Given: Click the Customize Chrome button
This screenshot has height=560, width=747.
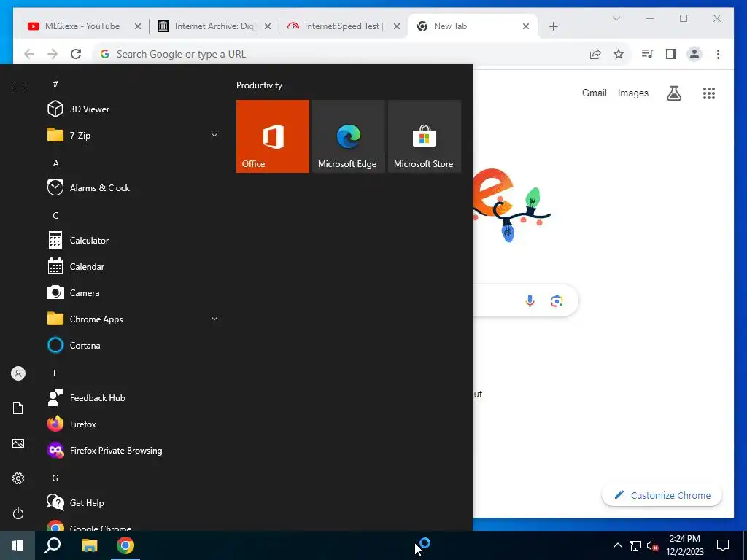Looking at the screenshot, I should click(x=662, y=495).
